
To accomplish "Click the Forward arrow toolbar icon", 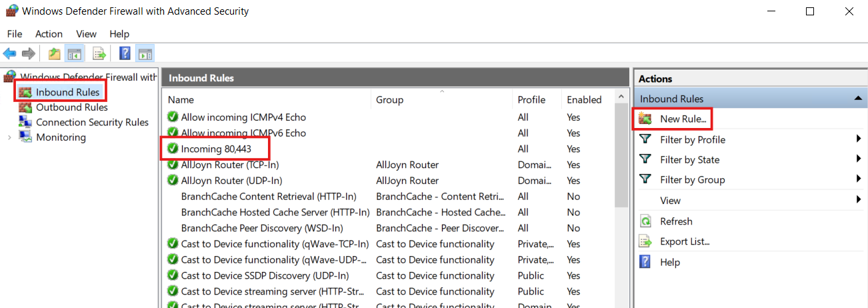I will pyautogui.click(x=28, y=53).
